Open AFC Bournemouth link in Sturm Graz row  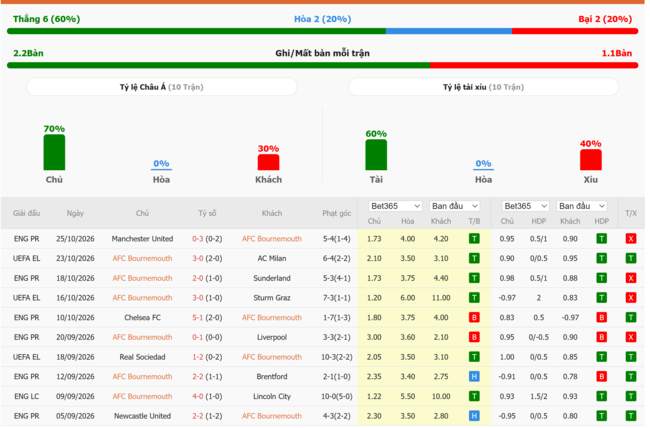pyautogui.click(x=143, y=299)
